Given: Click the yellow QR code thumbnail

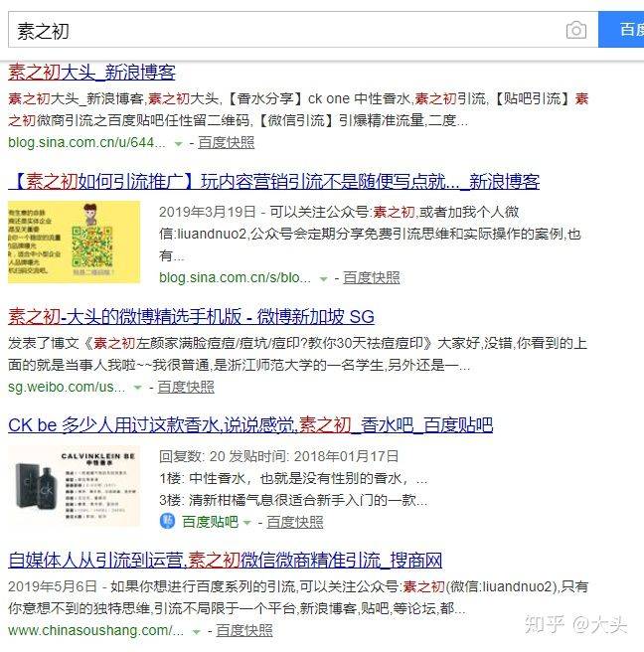Looking at the screenshot, I should coord(74,242).
